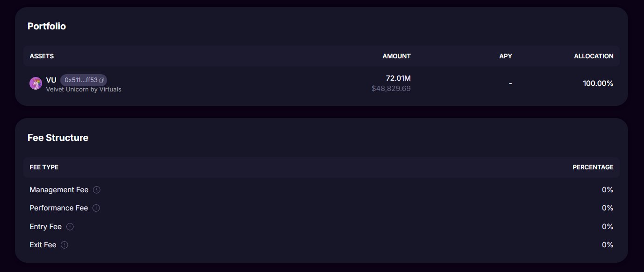Screen dimensions: 644x272
Task: Click the VU token avatar icon
Action: point(36,84)
